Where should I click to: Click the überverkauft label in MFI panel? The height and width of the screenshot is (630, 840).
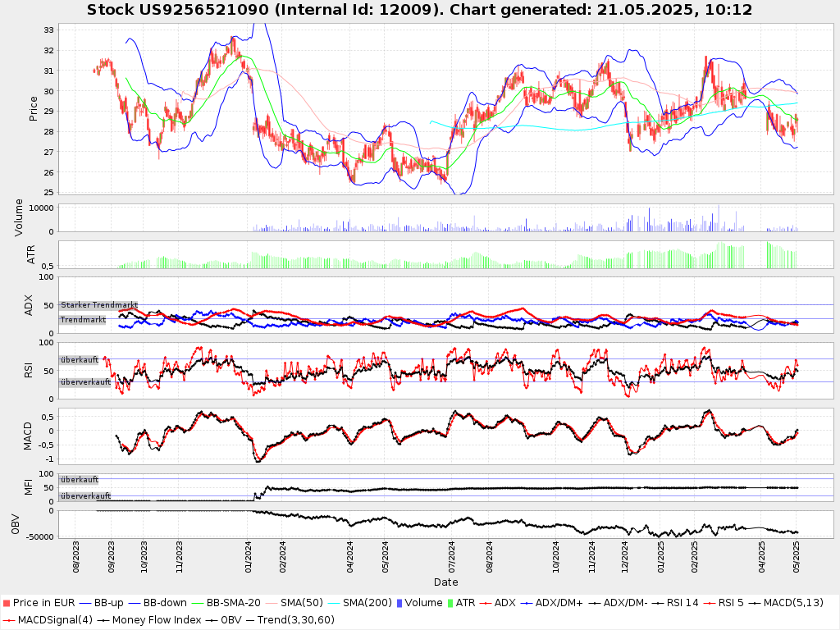(x=85, y=496)
